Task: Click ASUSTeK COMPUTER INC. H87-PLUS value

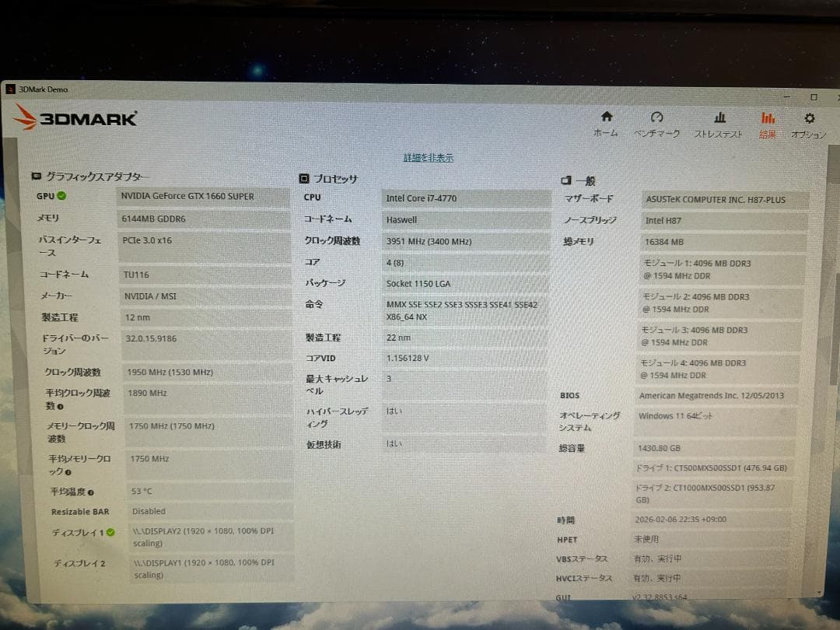Action: click(725, 200)
